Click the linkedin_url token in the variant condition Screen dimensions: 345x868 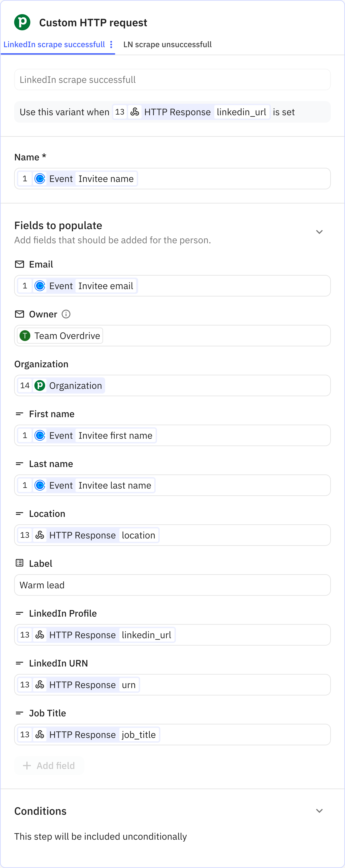tap(242, 112)
